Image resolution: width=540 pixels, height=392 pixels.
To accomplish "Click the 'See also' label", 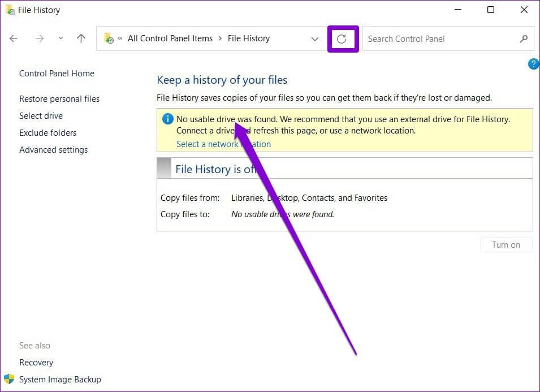I will tap(34, 346).
